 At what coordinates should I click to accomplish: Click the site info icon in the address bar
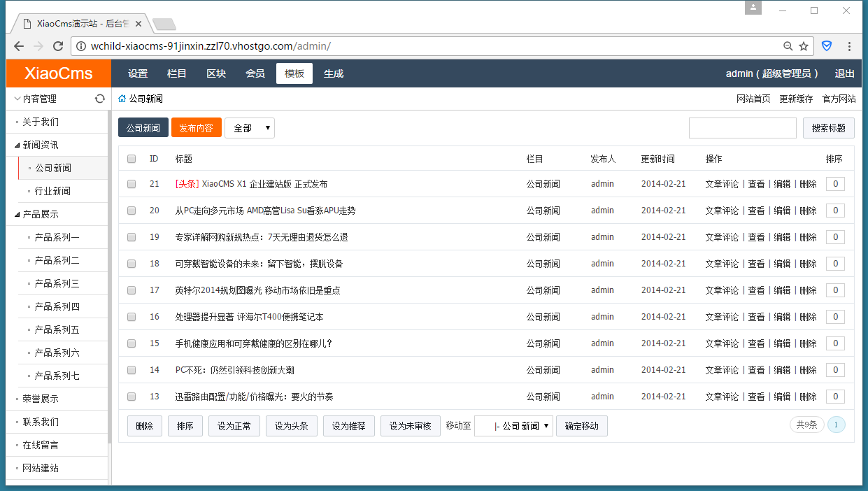click(81, 46)
